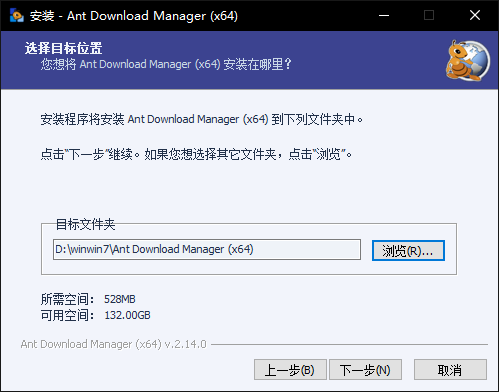Click the Browse (浏览) button
Screen dimensions: 499x392
pyautogui.click(x=408, y=251)
